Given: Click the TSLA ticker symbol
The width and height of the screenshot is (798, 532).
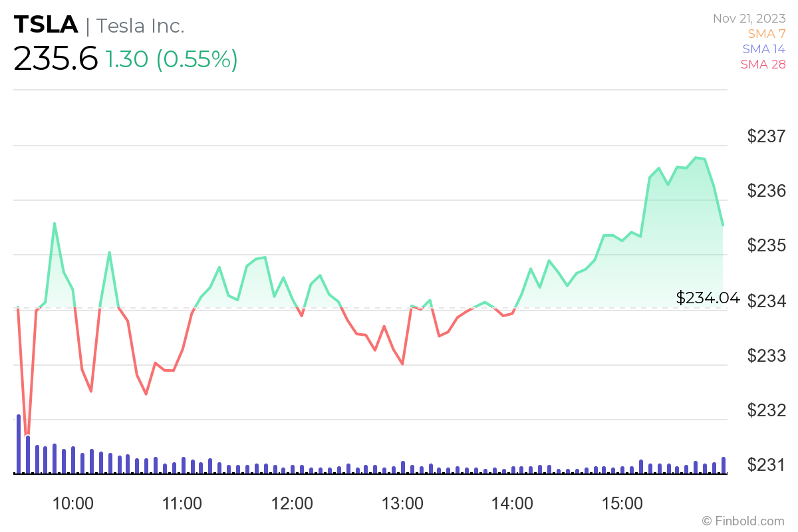Looking at the screenshot, I should click(46, 25).
